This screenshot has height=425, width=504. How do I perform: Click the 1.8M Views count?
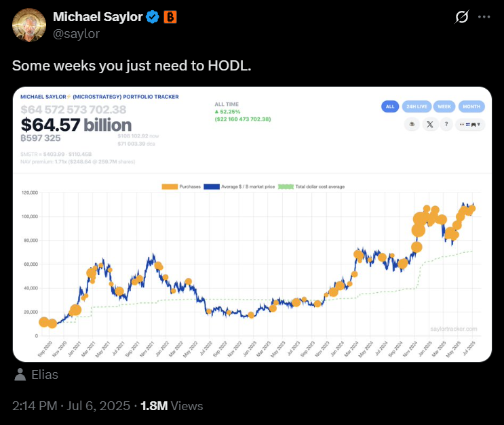[172, 406]
